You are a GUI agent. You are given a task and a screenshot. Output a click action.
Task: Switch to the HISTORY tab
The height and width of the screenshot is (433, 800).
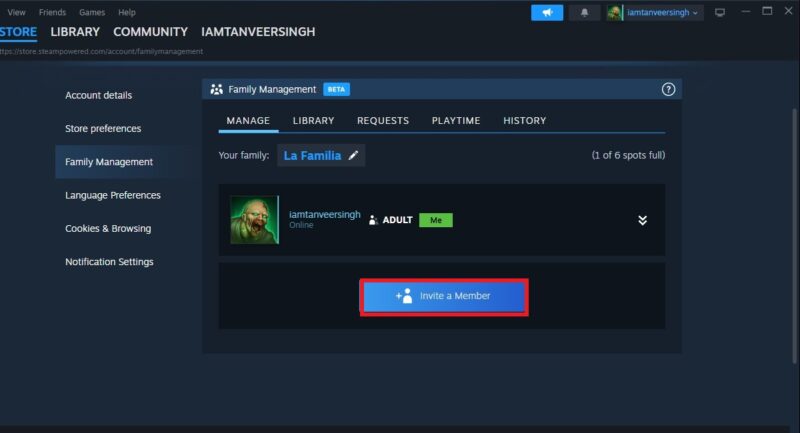coord(524,121)
